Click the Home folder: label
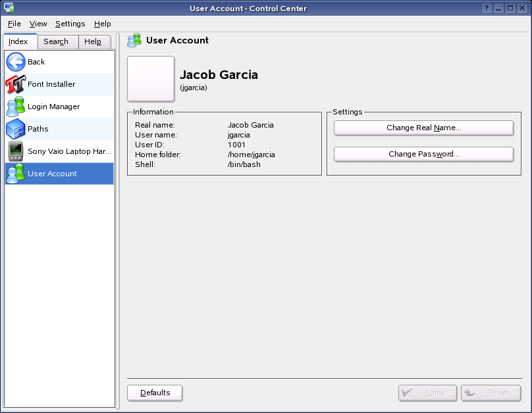This screenshot has width=532, height=413. [x=158, y=155]
